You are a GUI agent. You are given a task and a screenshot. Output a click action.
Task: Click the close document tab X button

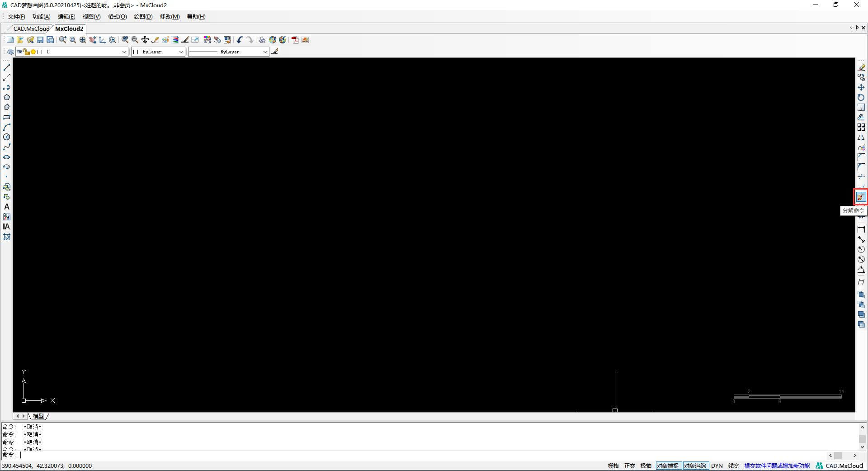[863, 28]
